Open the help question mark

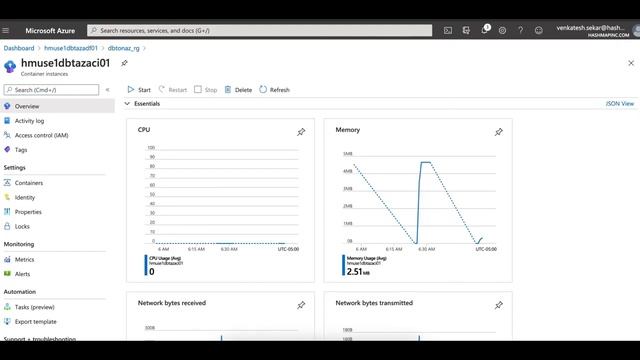[520, 31]
